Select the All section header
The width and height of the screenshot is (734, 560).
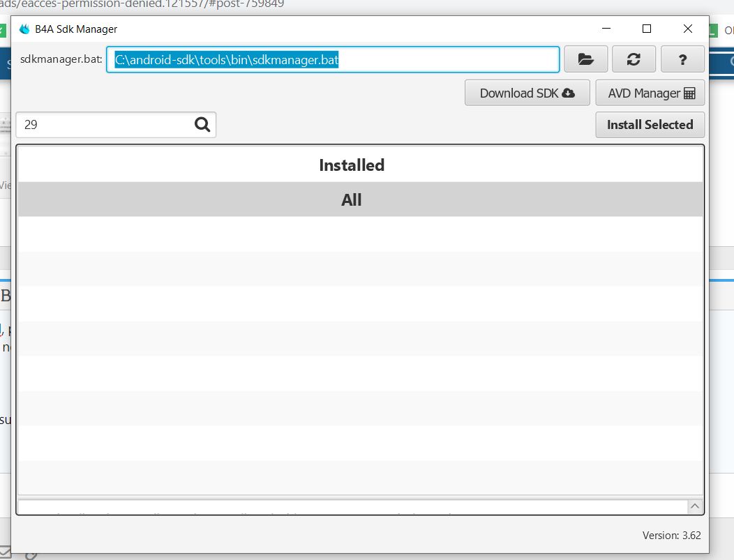[361, 199]
